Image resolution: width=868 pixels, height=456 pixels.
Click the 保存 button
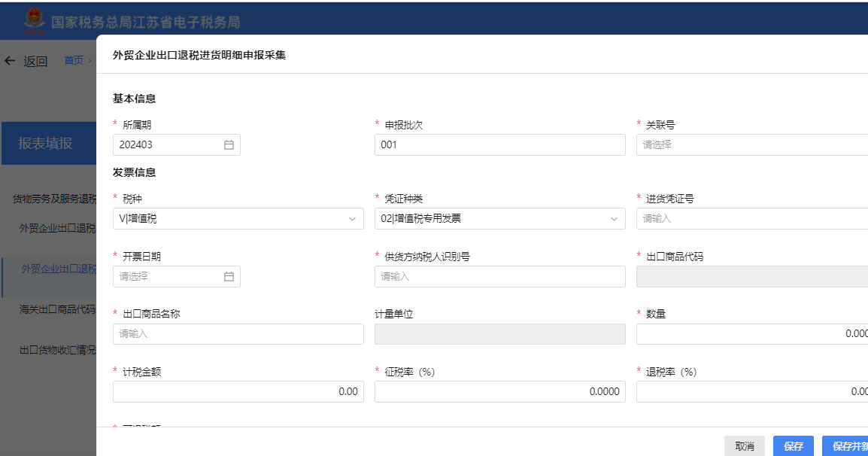[x=793, y=446]
